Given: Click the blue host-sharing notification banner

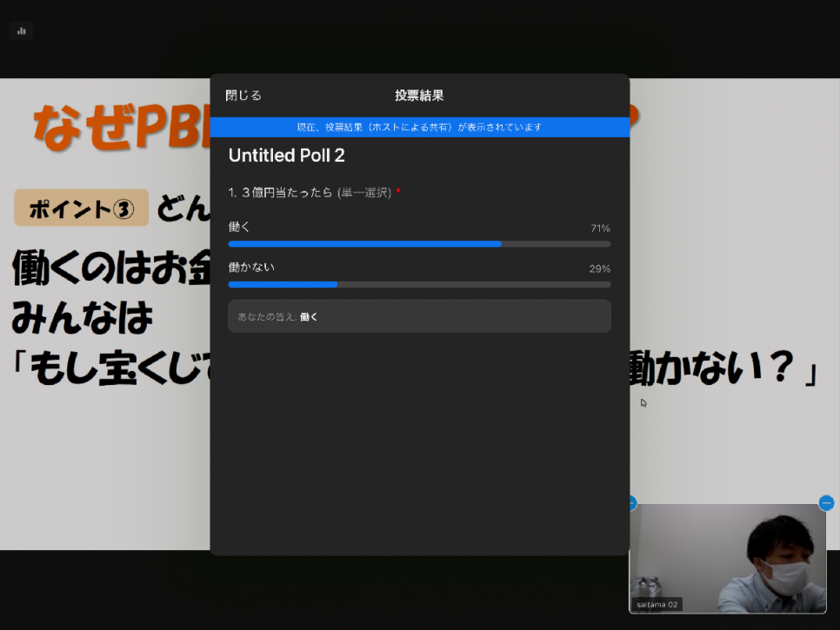Looking at the screenshot, I should pyautogui.click(x=419, y=127).
